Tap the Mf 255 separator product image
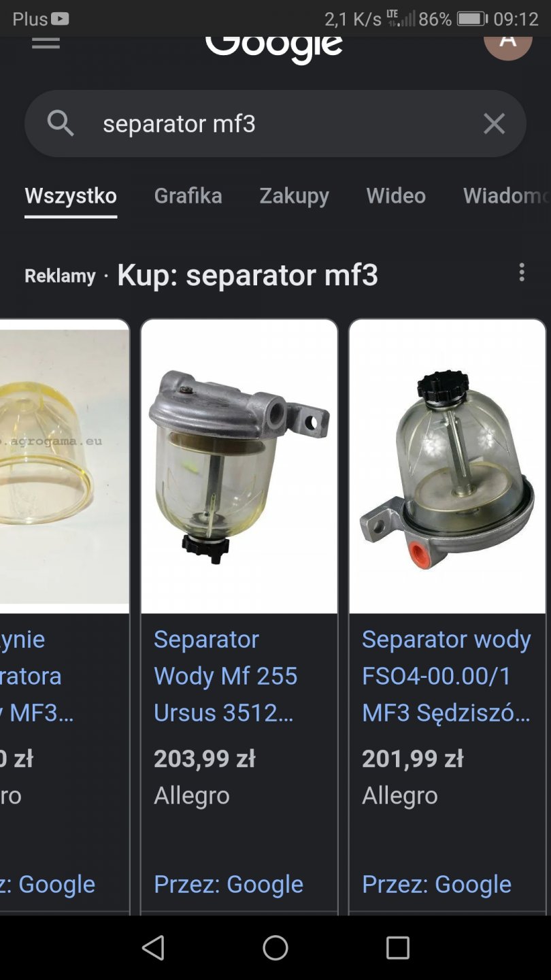Image resolution: width=551 pixels, height=980 pixels. [239, 466]
